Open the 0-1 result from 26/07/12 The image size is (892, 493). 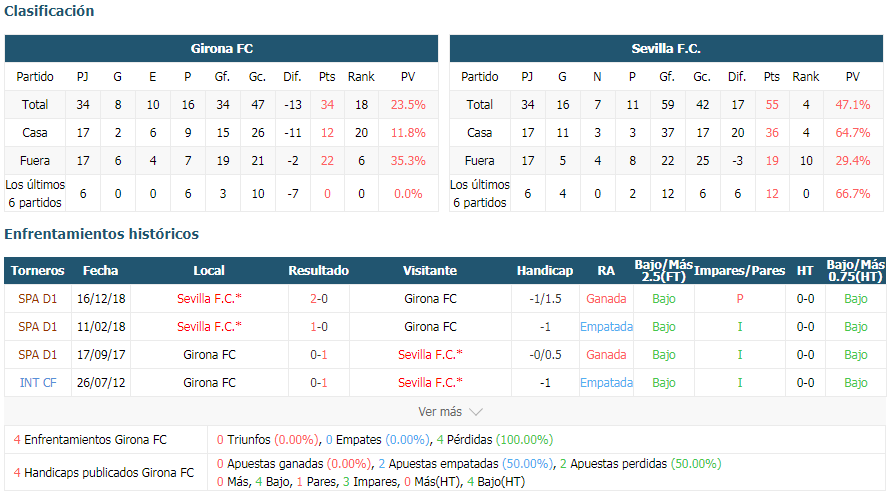[319, 383]
